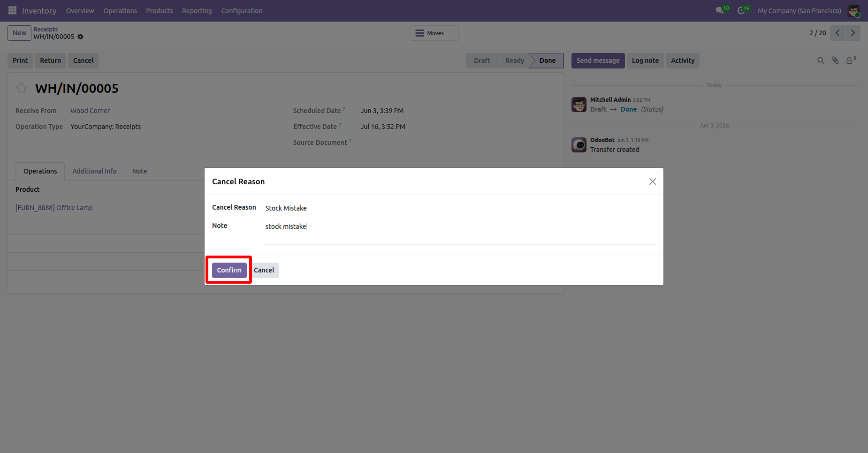Create a New record
This screenshot has width=868, height=453.
point(19,33)
